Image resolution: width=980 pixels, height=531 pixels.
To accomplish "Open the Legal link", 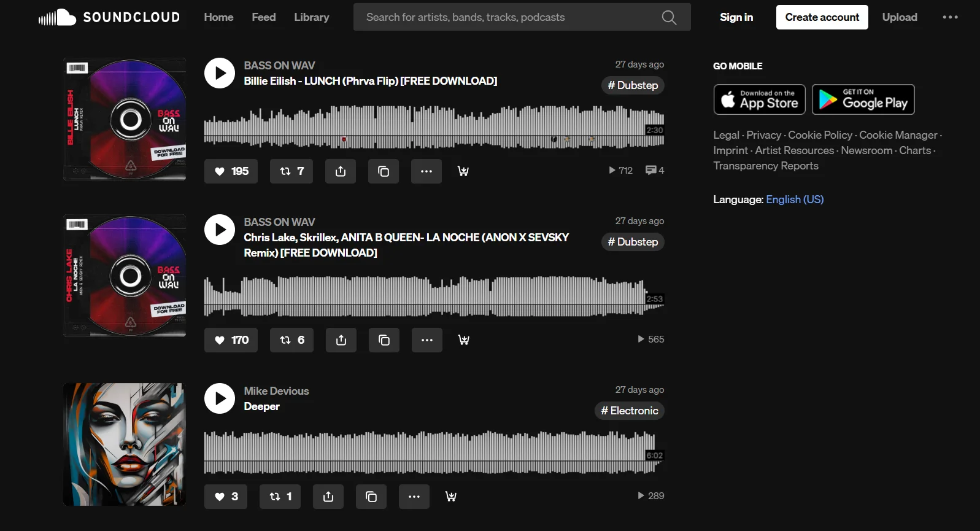I will pos(726,135).
